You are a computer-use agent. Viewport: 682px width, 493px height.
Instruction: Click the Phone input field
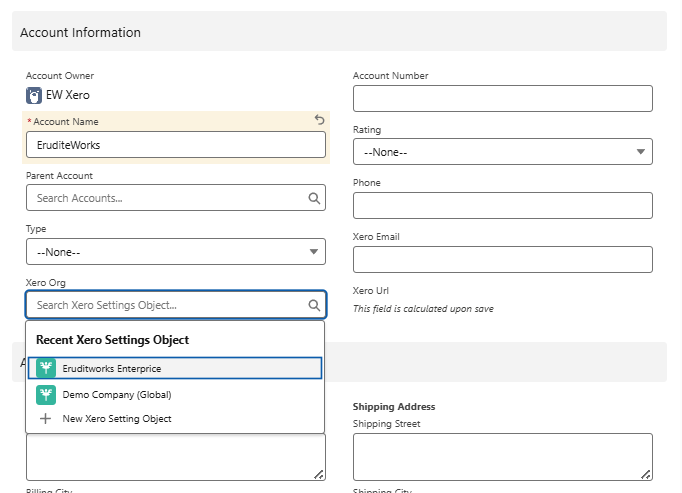(503, 205)
